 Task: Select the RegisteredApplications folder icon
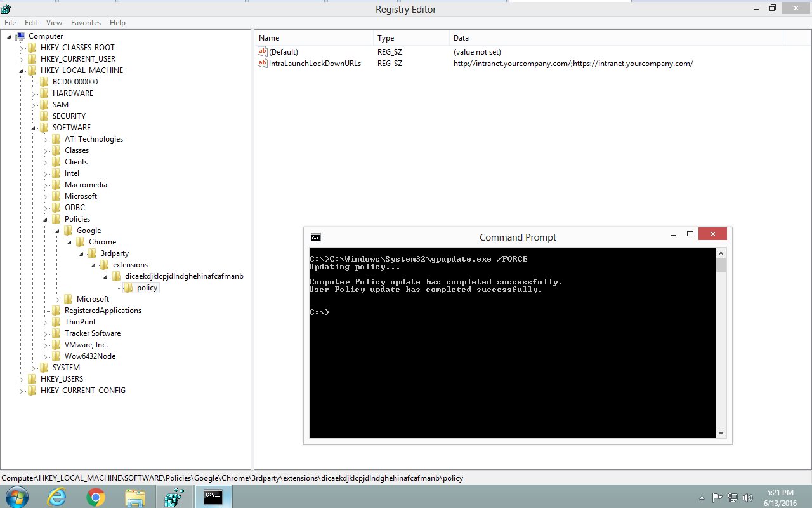(x=56, y=311)
